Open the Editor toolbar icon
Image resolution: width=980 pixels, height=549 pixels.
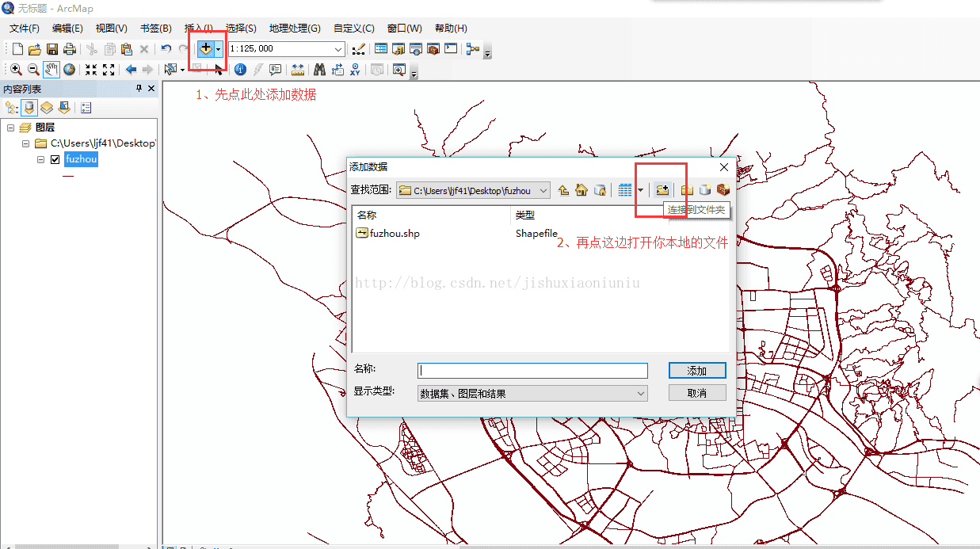(x=359, y=49)
